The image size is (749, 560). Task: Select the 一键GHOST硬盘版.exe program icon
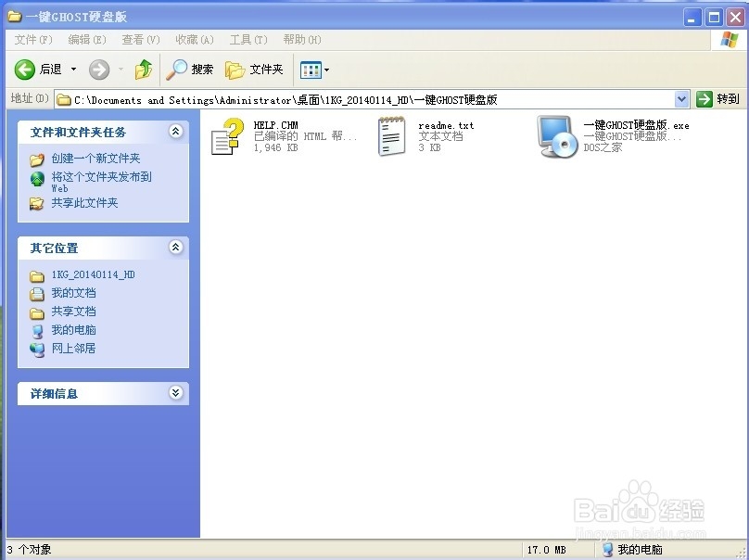click(x=556, y=136)
